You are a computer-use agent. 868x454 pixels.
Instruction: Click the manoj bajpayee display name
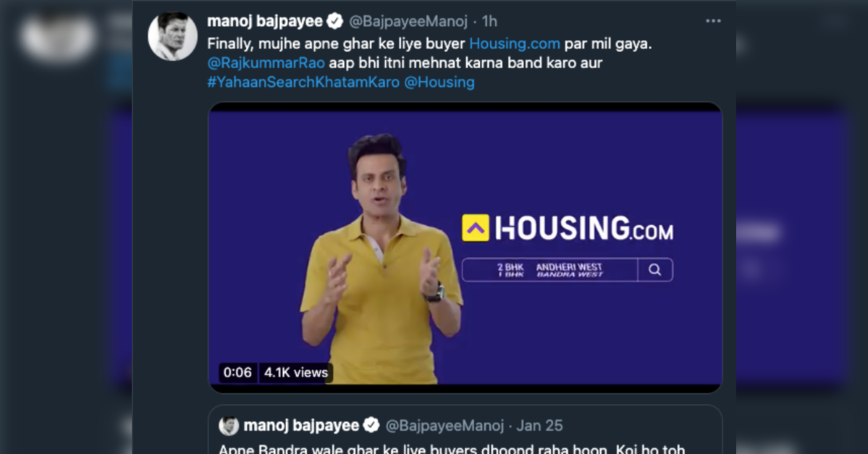(265, 21)
